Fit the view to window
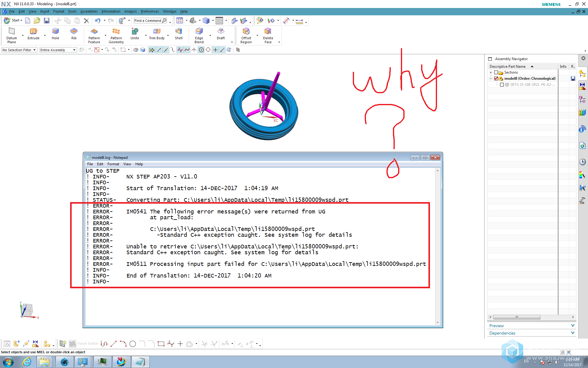588x368 pixels. [180, 21]
